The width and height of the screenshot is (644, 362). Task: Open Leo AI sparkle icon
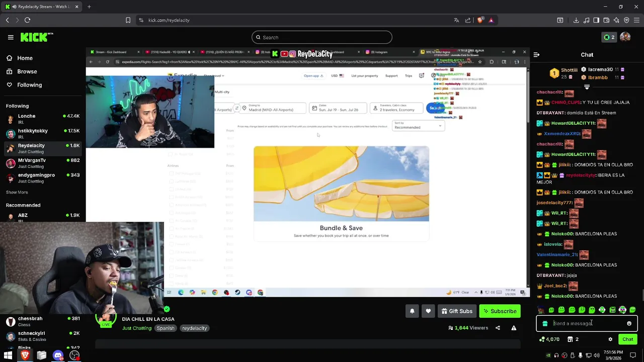pyautogui.click(x=616, y=20)
